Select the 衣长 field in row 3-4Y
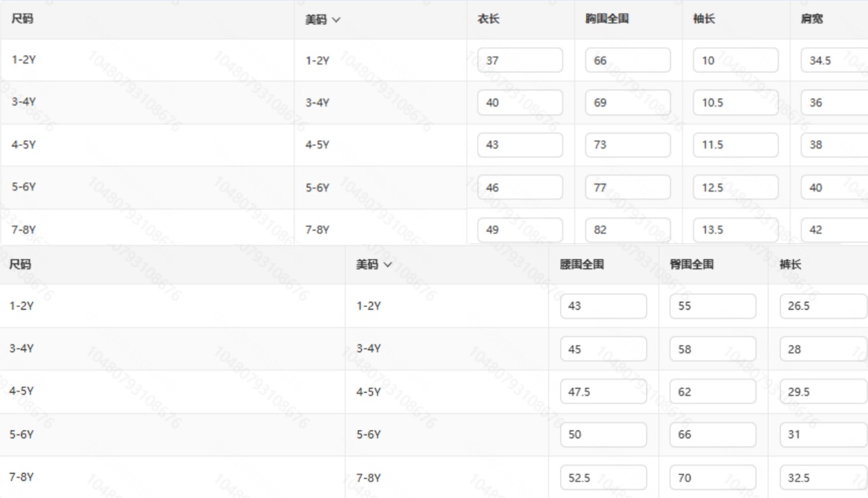The height and width of the screenshot is (498, 868). [520, 103]
